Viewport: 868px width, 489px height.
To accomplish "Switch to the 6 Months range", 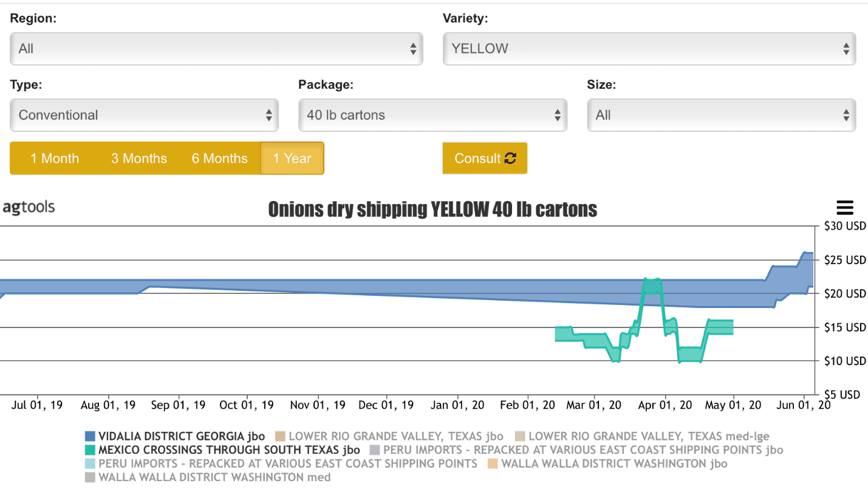I will pos(220,159).
